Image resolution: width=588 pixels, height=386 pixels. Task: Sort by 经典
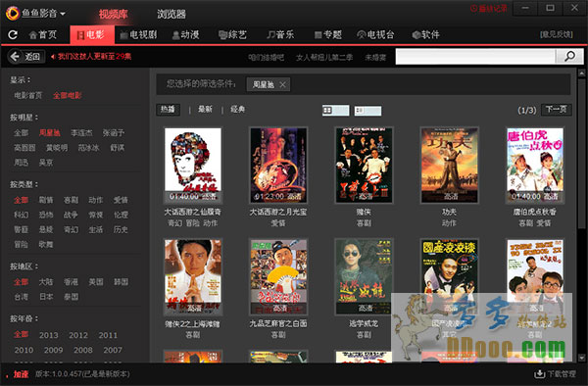238,110
